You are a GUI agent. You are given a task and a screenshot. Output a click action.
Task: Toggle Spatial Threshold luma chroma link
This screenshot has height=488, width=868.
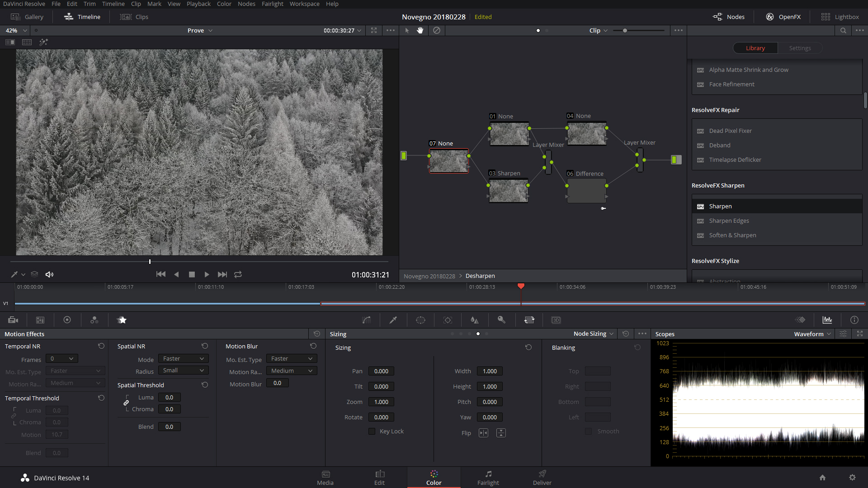click(x=126, y=403)
